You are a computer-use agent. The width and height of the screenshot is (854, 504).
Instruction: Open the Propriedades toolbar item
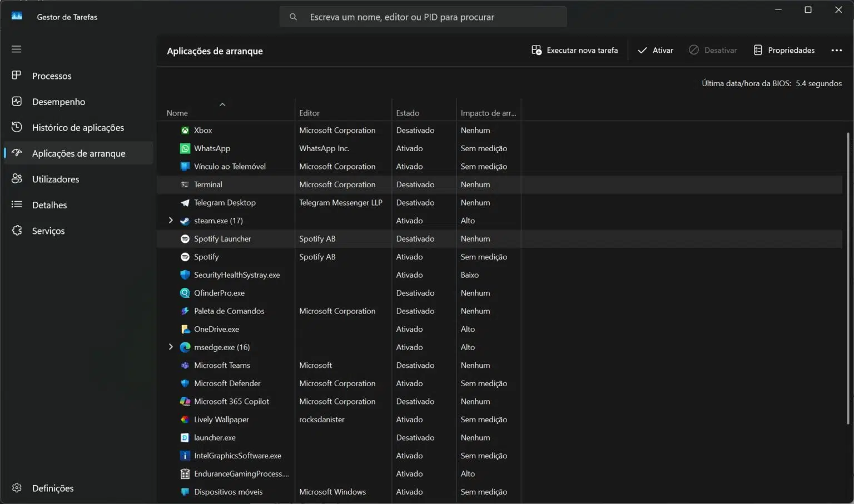784,50
